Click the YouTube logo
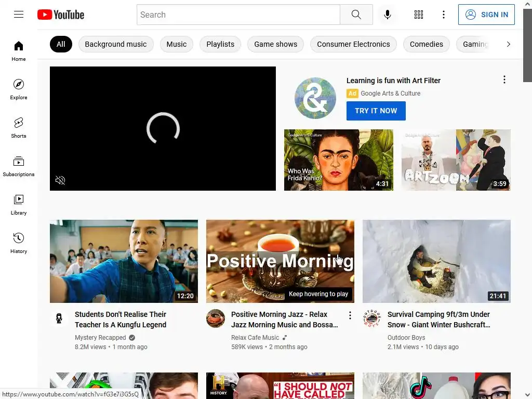532x399 pixels. 61,15
